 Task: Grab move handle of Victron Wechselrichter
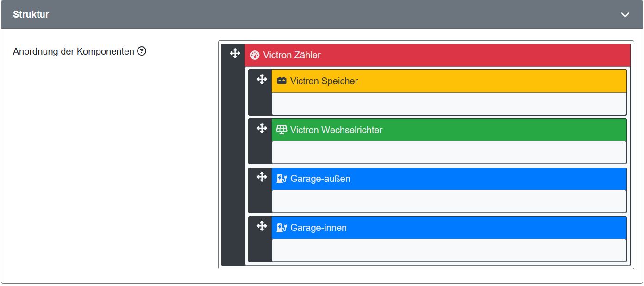(x=262, y=128)
